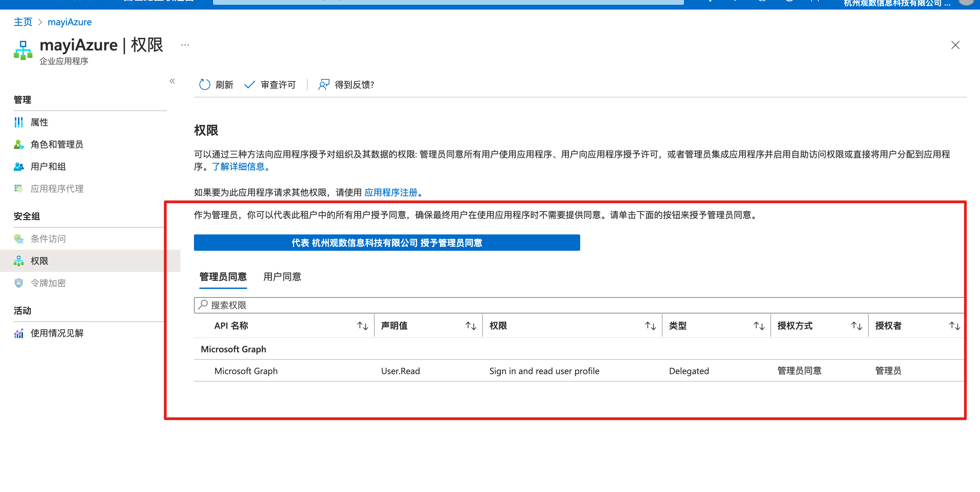
Task: Click 授予管理员同意 blue button
Action: 387,243
